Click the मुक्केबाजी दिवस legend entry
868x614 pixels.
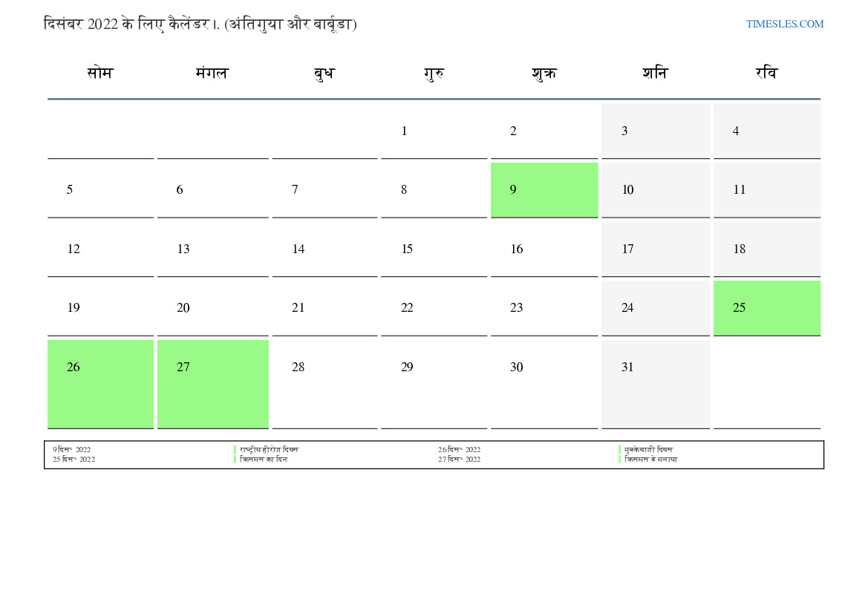coord(648,450)
